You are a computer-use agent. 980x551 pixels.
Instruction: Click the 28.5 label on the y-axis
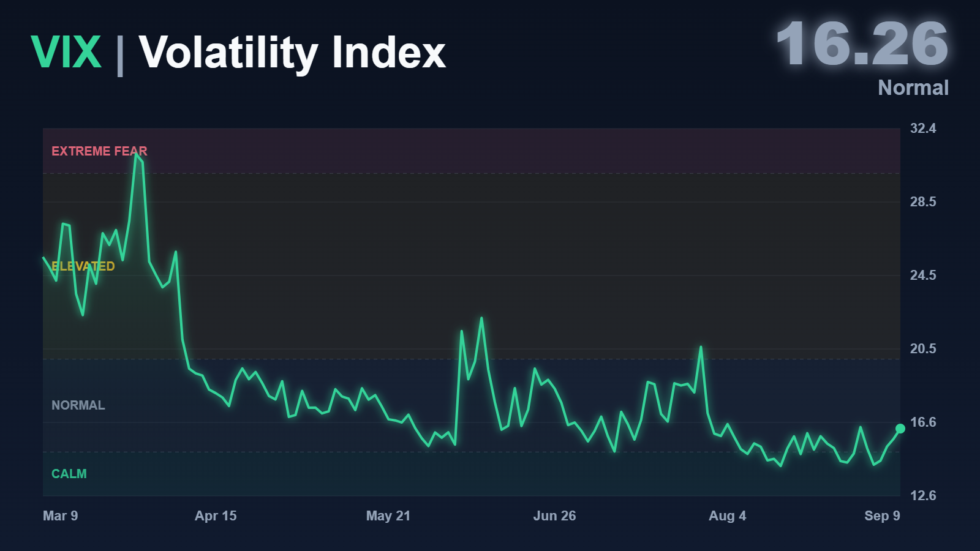click(923, 202)
